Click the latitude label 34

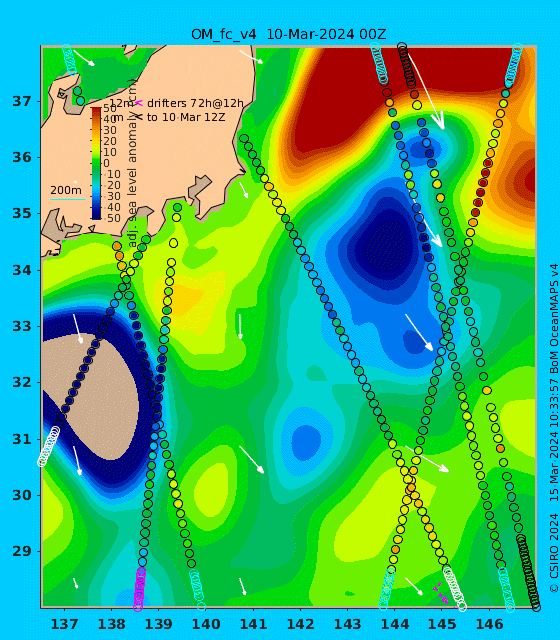click(22, 270)
